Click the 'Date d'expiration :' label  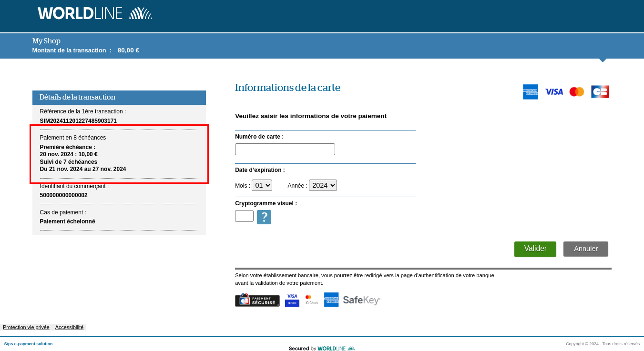coord(260,170)
